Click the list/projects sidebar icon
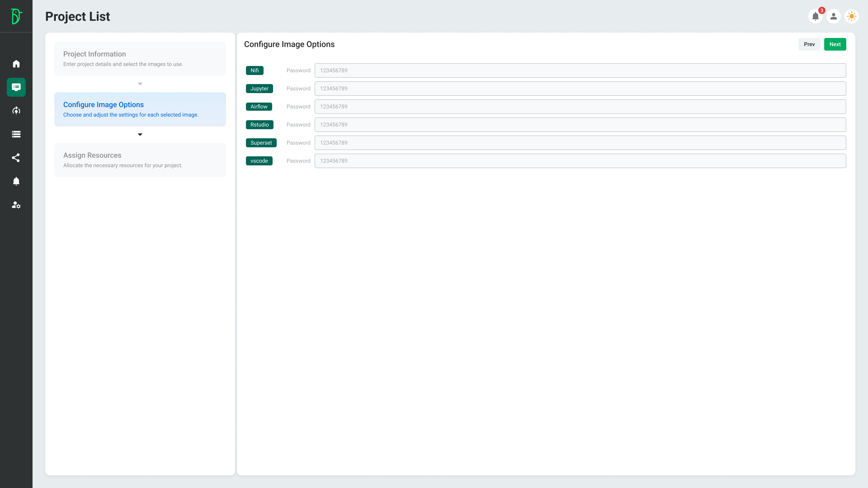The width and height of the screenshot is (868, 488). tap(16, 134)
